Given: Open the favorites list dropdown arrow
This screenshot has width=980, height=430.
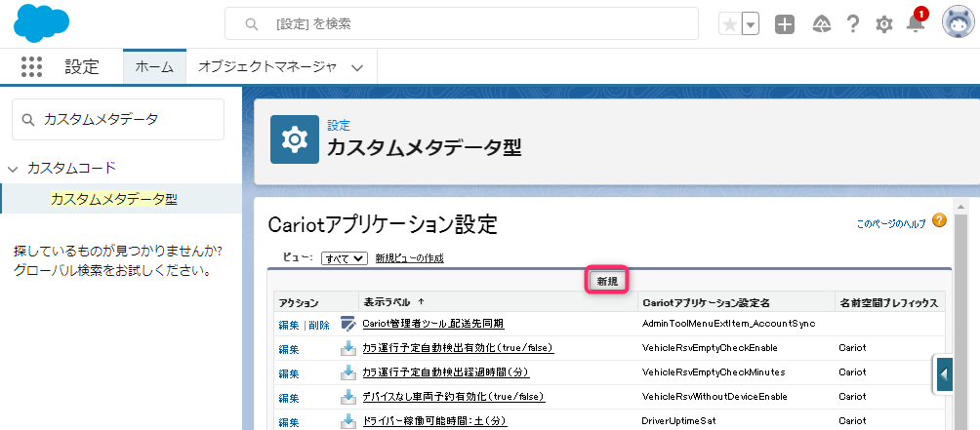Looking at the screenshot, I should pyautogui.click(x=751, y=24).
